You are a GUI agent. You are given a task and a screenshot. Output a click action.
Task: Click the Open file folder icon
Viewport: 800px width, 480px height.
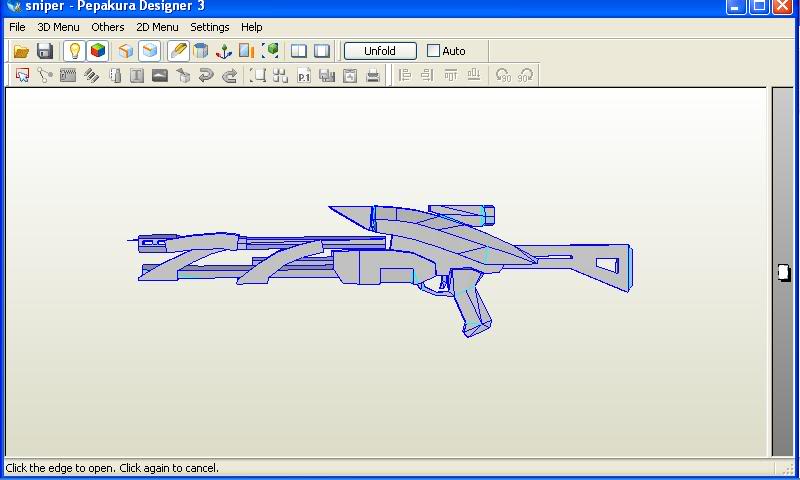point(21,51)
